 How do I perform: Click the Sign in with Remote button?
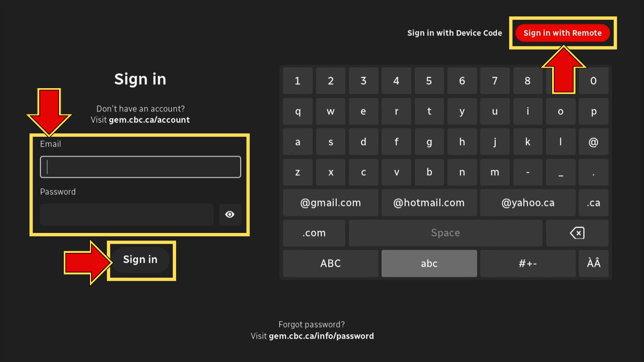(x=562, y=33)
